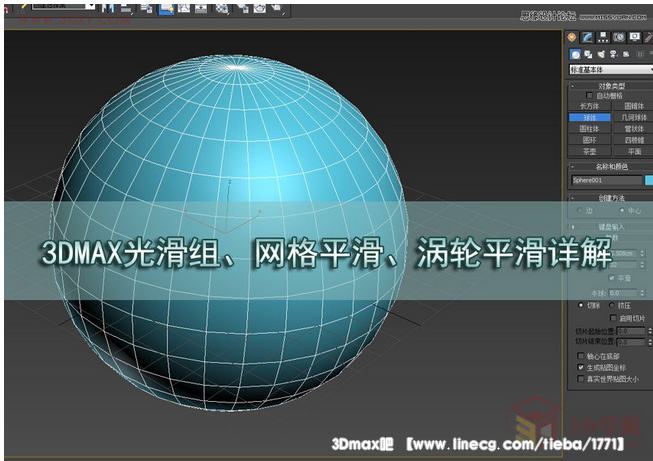Select the Space Warps category icon
The image size is (653, 461).
tap(640, 54)
